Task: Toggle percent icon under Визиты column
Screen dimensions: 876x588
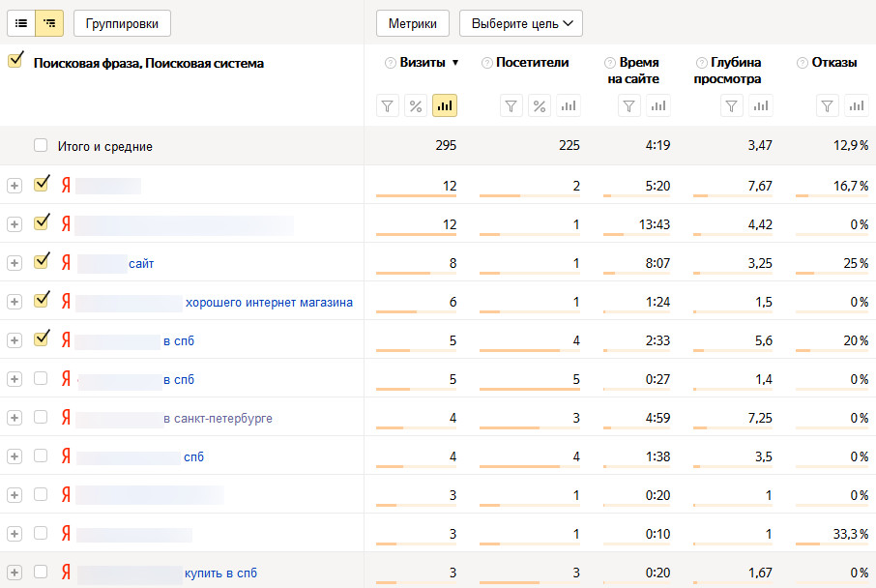Action: tap(416, 105)
